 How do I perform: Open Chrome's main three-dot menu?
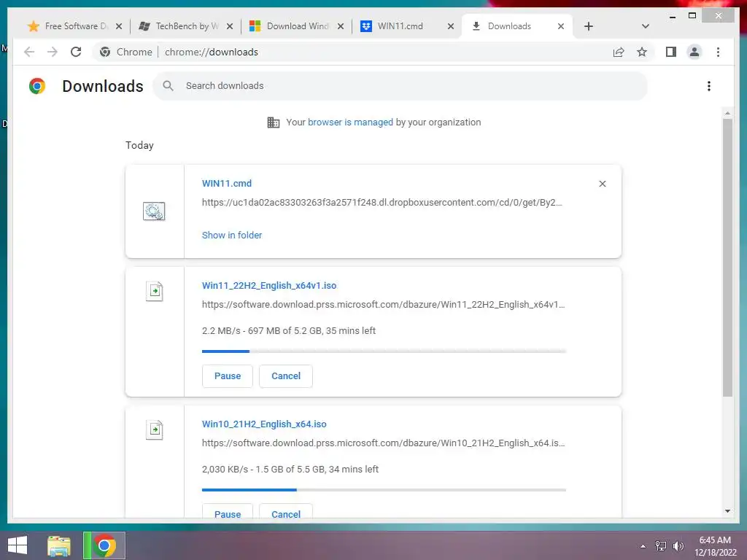[718, 52]
